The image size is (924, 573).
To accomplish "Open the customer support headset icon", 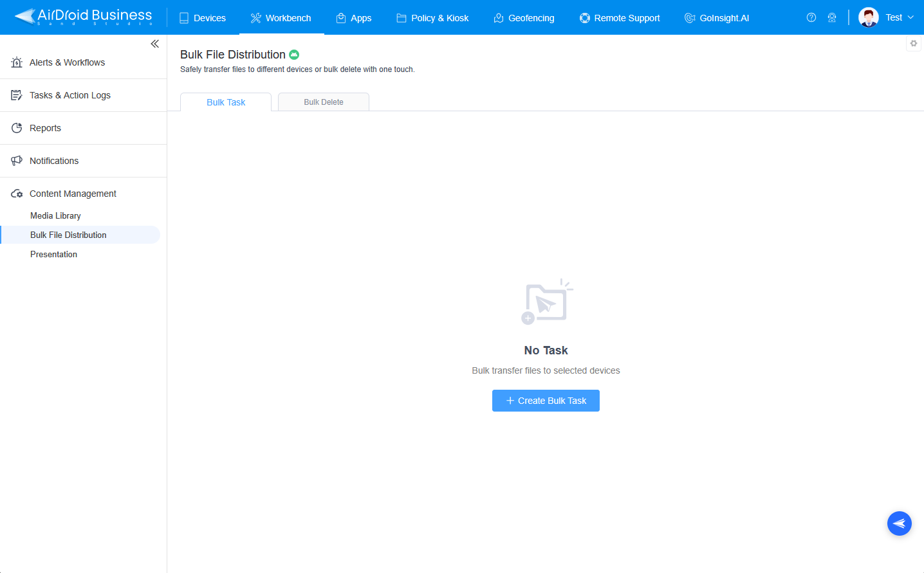I will click(x=832, y=17).
